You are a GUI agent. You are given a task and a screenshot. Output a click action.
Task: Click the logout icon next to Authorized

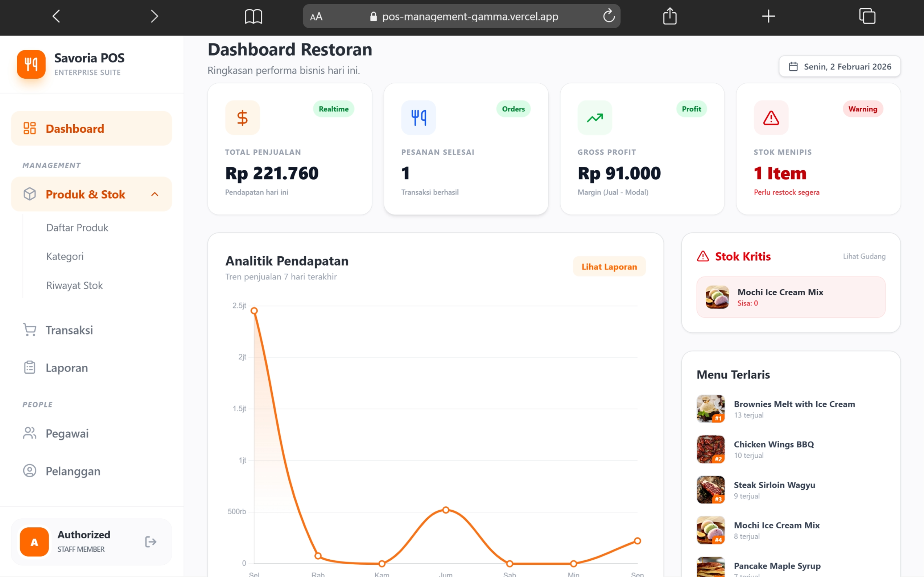150,541
